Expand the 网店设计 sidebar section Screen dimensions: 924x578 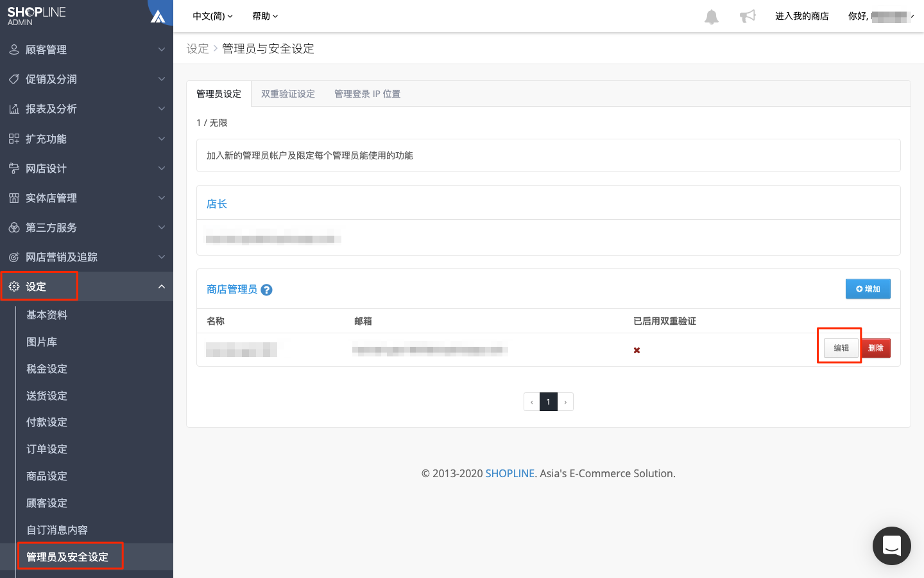(87, 168)
